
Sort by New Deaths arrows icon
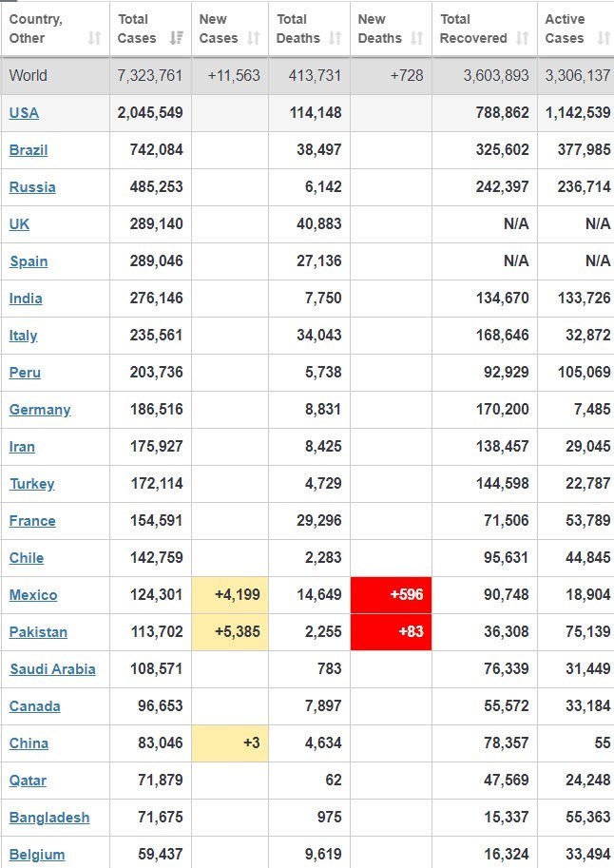(417, 38)
